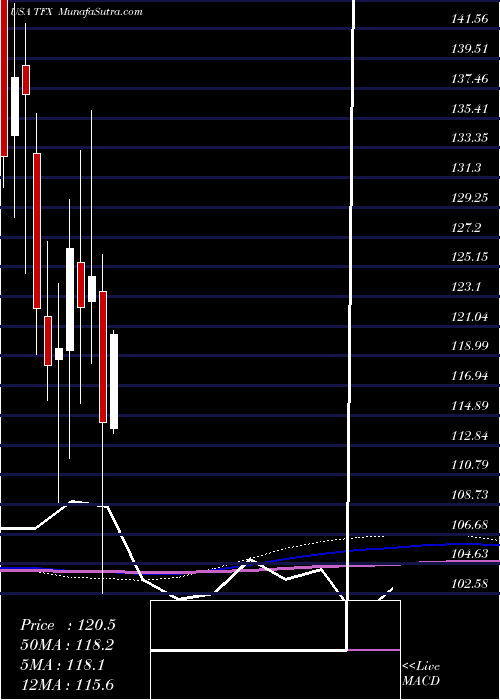500x700 pixels.
Task: Click the tall red candle spanning 133 to 123
Action: point(37,231)
